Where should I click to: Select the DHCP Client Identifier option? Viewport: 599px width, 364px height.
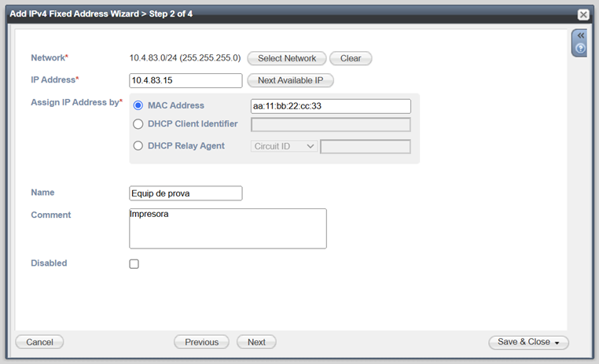tap(138, 124)
